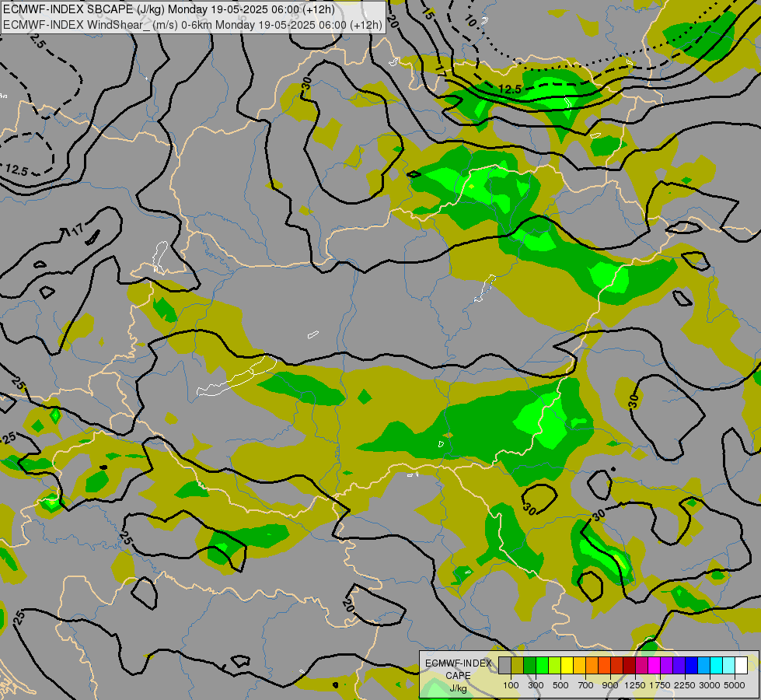Click the legend title 'ECMWF-INDEX'
The image size is (761, 700).
pos(459,663)
